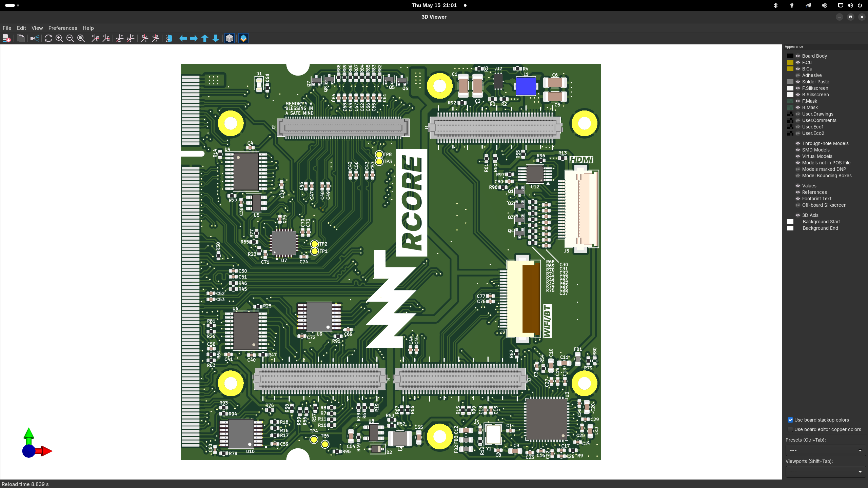The width and height of the screenshot is (868, 488).
Task: Change the F.Mask color swatch
Action: [790, 101]
